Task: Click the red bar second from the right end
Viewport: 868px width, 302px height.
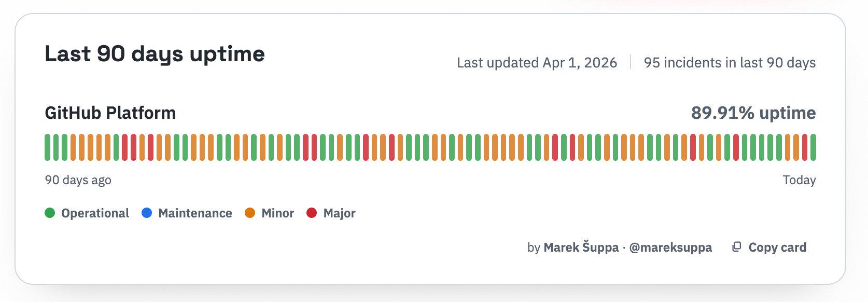Action: (805, 147)
